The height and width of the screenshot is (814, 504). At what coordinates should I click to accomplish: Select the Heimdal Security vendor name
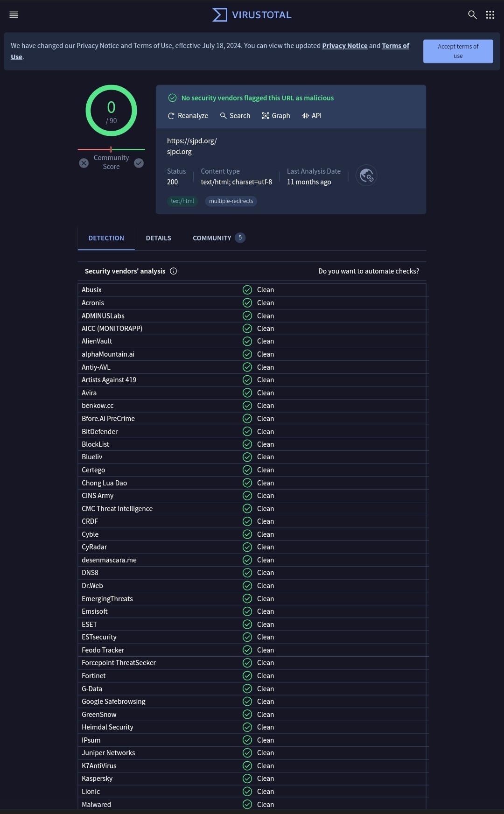108,727
